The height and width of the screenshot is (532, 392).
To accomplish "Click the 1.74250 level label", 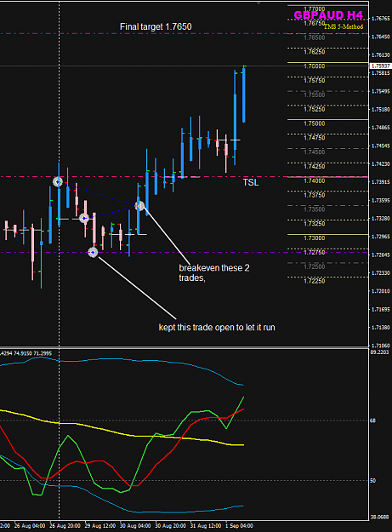I will coord(314,166).
